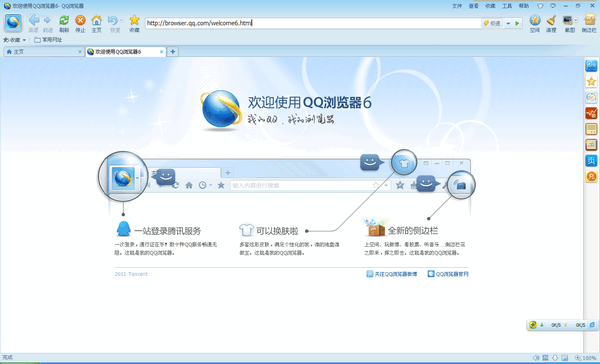Image resolution: width=600 pixels, height=364 pixels.
Task: Click the 2011 Tencent footer text
Action: tap(131, 274)
